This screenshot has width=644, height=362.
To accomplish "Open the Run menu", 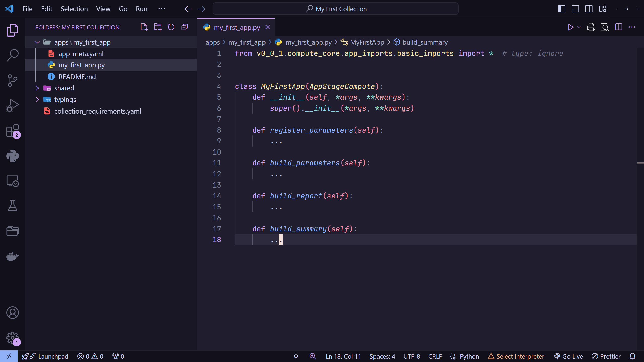I will pos(142,9).
